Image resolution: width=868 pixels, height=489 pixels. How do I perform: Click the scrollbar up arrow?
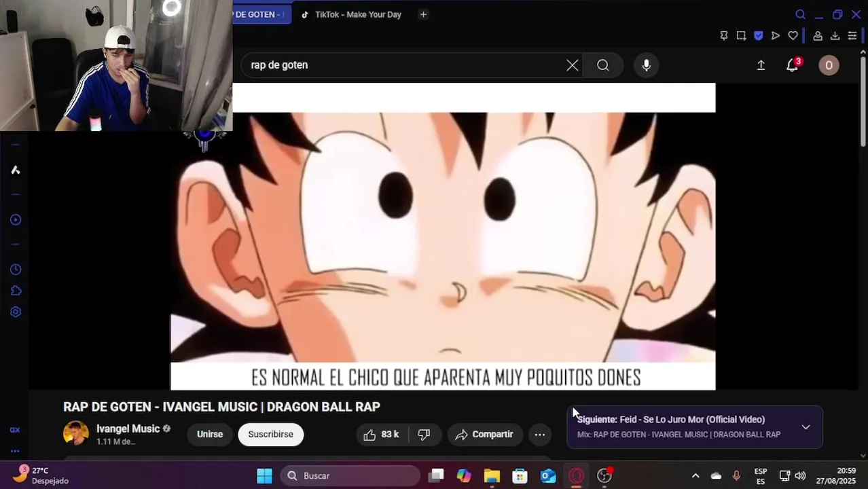tap(863, 53)
